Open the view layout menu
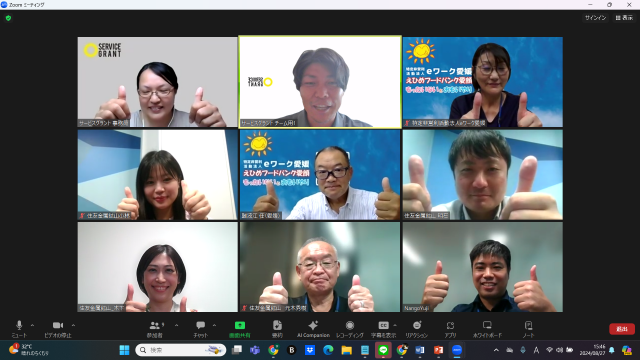Screen dimensions: 640x360 click(x=624, y=18)
